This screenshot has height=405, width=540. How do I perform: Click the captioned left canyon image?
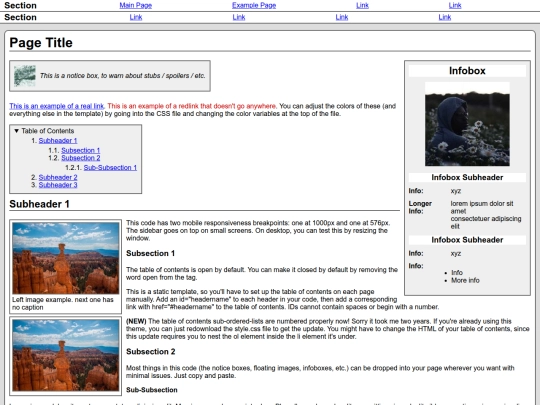click(66, 258)
